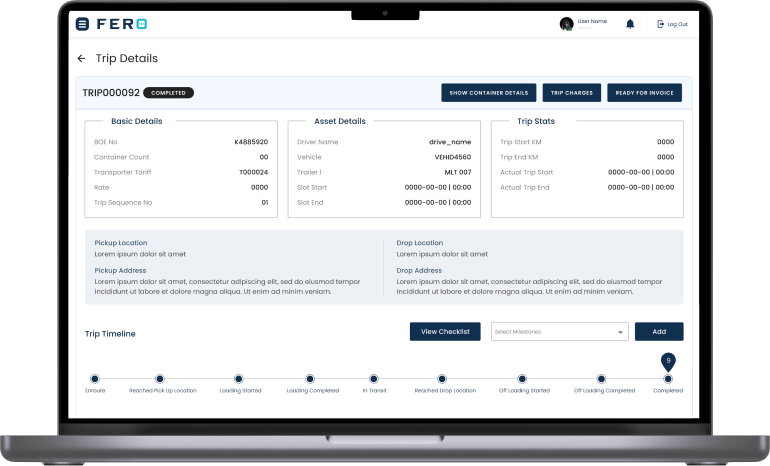Click the Asset Details section heading
Image resolution: width=770 pixels, height=466 pixels.
tap(340, 121)
